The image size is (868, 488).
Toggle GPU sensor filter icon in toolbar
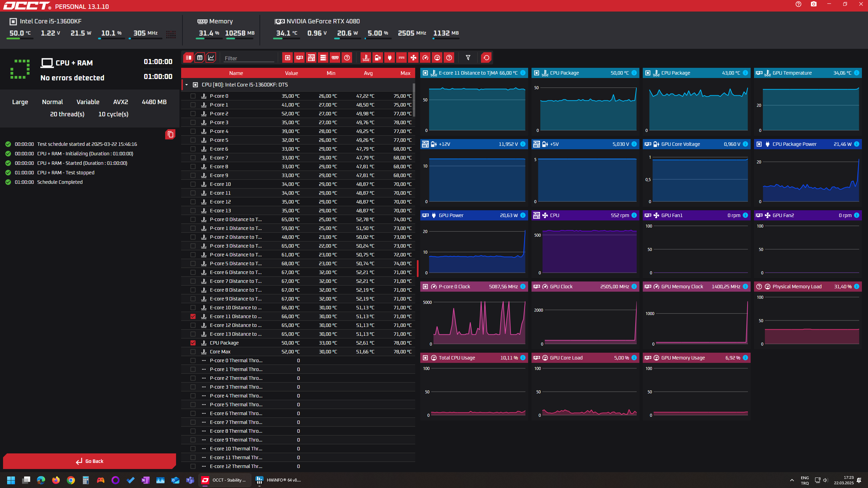[300, 58]
